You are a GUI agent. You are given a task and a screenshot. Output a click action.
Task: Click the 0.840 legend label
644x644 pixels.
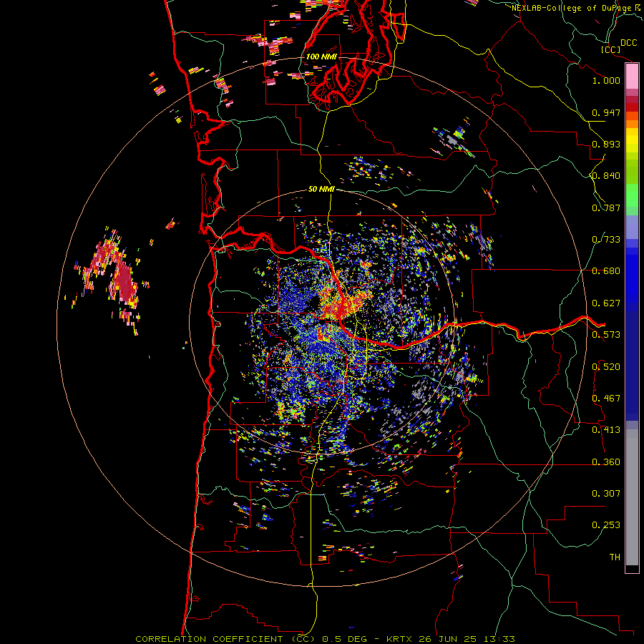click(606, 176)
